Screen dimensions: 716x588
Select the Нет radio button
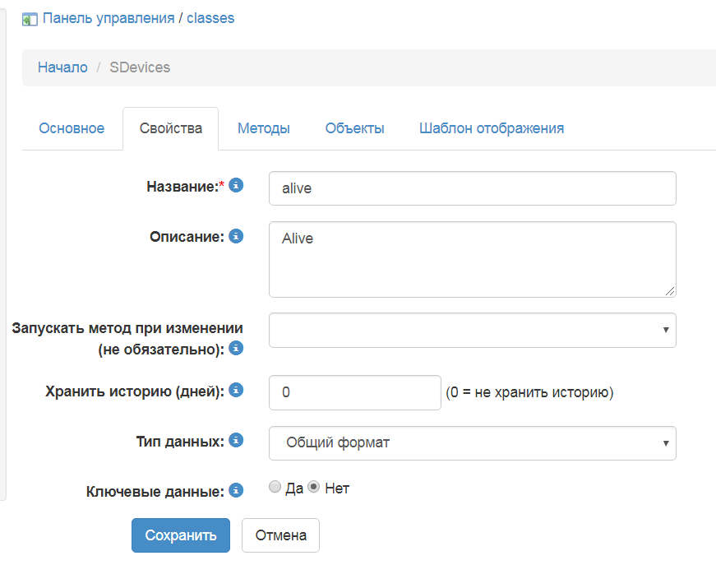click(x=313, y=487)
